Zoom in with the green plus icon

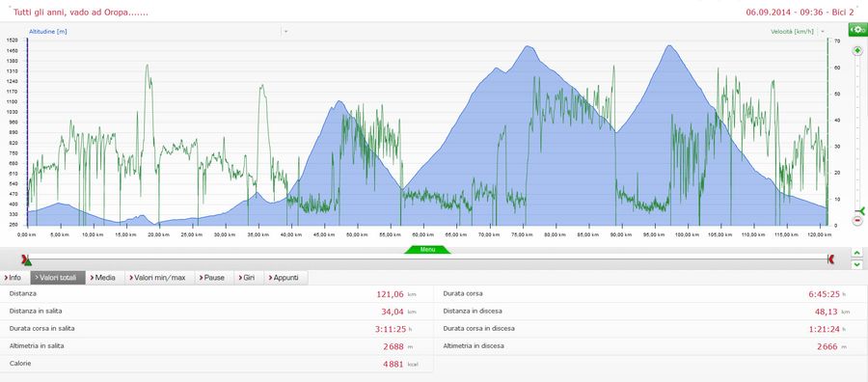857,50
